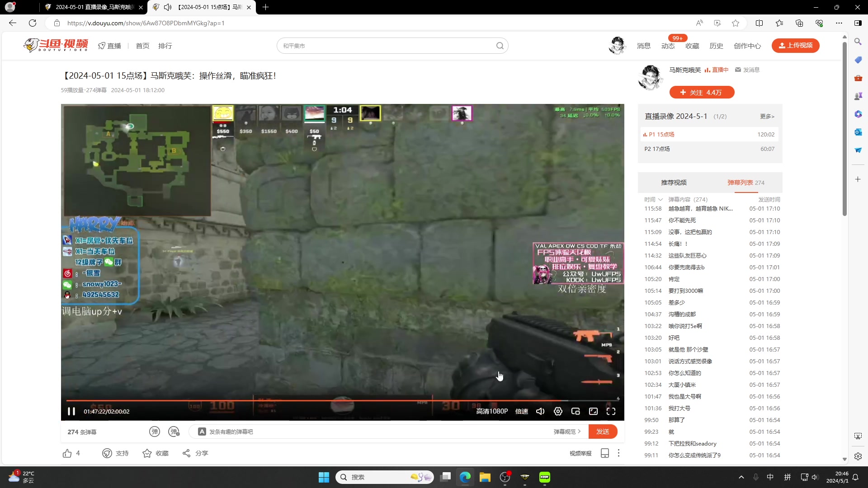Play P2 17点场 episode
Image resolution: width=868 pixels, height=488 pixels.
pyautogui.click(x=709, y=149)
